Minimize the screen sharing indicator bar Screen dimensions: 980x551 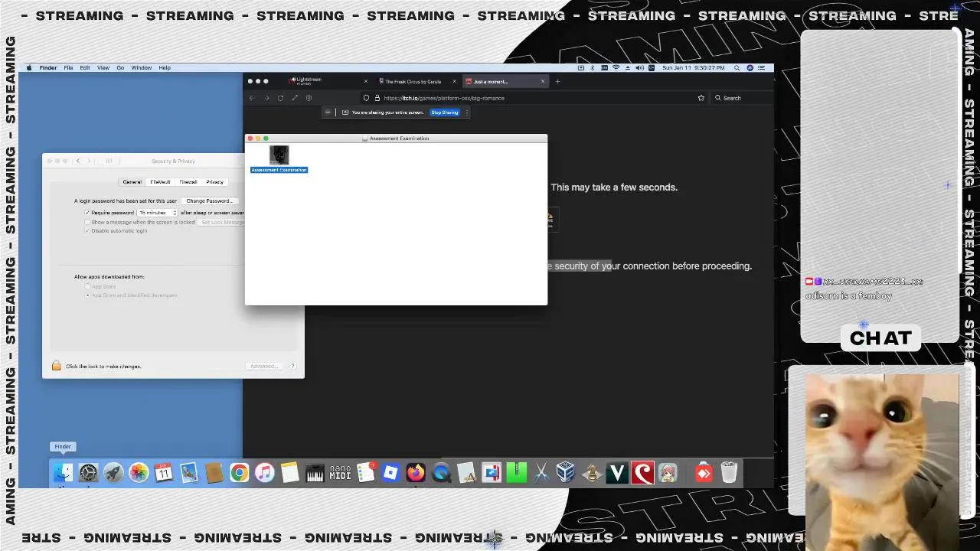pos(328,112)
